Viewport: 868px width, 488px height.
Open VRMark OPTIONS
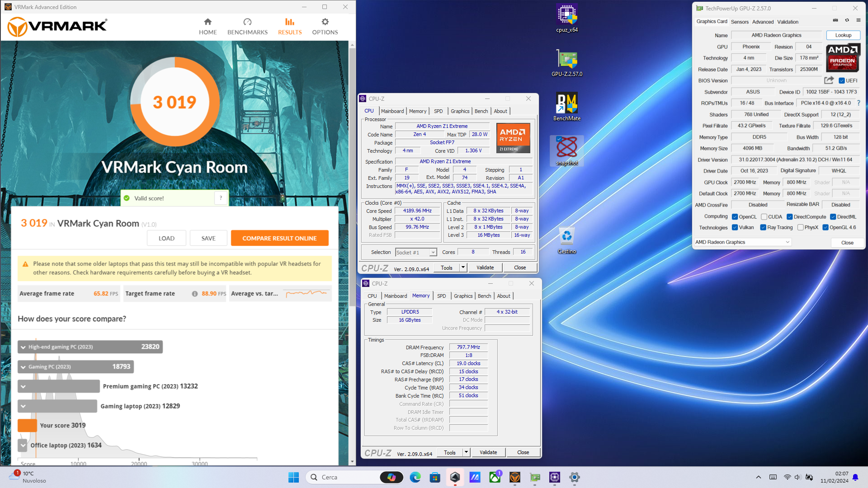pos(325,27)
